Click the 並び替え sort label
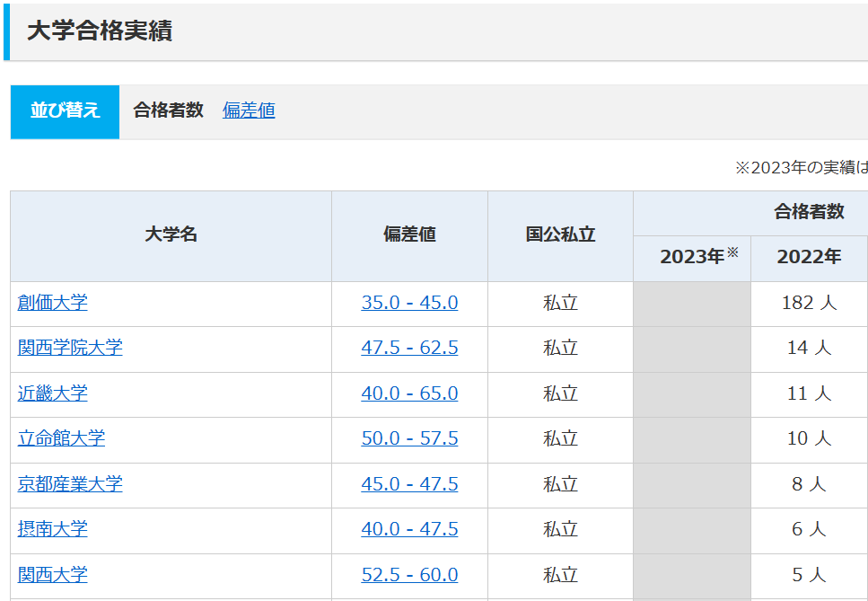 (x=66, y=111)
